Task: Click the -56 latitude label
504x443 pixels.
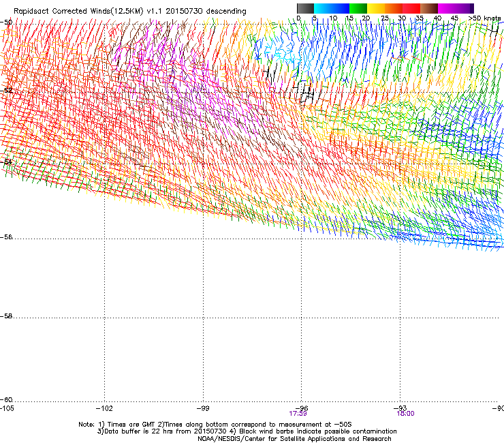Action: coord(6,237)
